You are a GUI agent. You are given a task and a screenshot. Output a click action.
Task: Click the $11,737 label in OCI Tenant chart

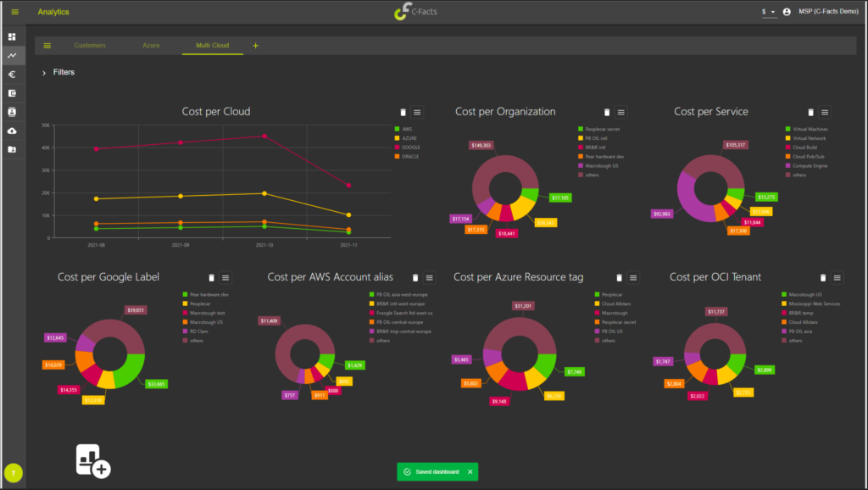[x=715, y=312]
